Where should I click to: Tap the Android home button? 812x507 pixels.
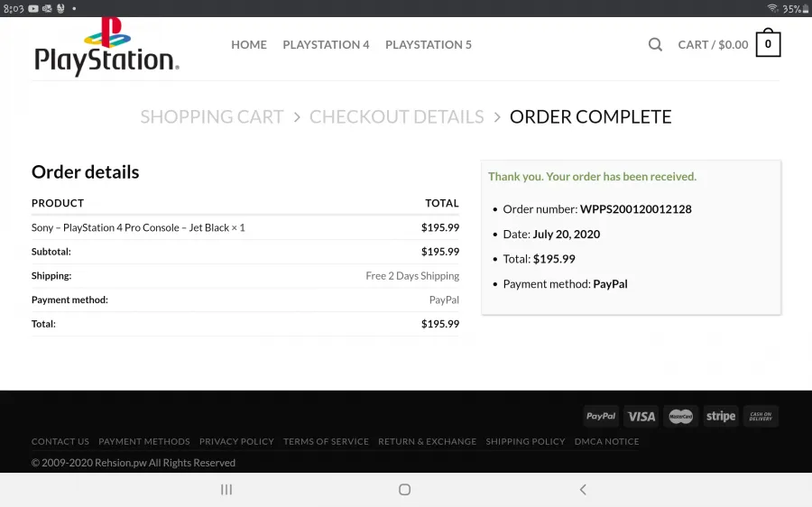(x=404, y=489)
